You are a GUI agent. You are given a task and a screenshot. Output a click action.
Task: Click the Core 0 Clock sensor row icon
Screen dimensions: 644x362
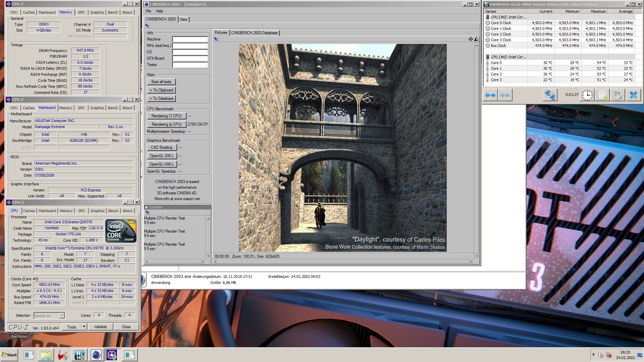click(x=488, y=23)
